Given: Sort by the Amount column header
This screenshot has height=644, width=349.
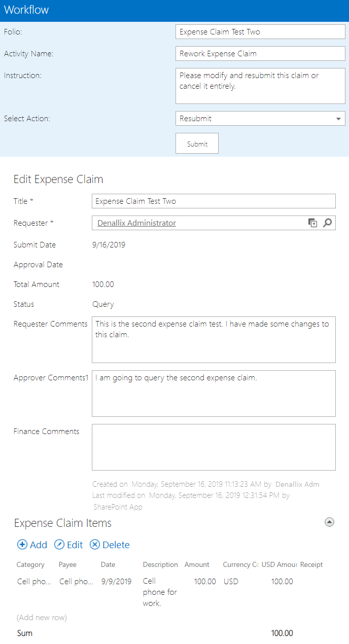Looking at the screenshot, I should [197, 564].
